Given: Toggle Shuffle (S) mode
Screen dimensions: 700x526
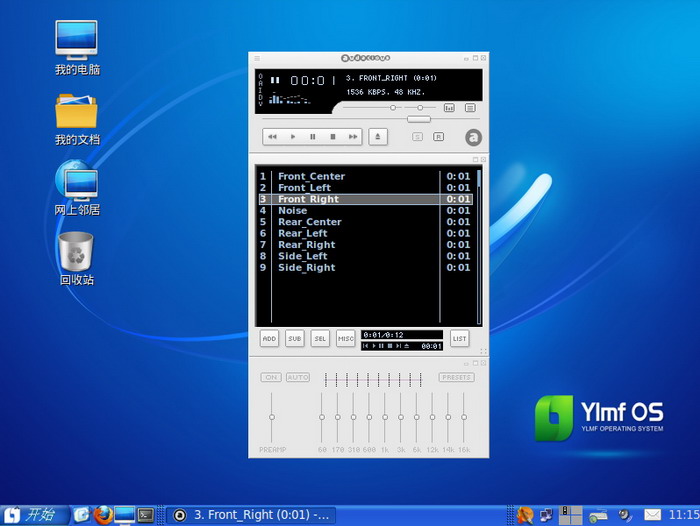Looking at the screenshot, I should click(x=417, y=137).
